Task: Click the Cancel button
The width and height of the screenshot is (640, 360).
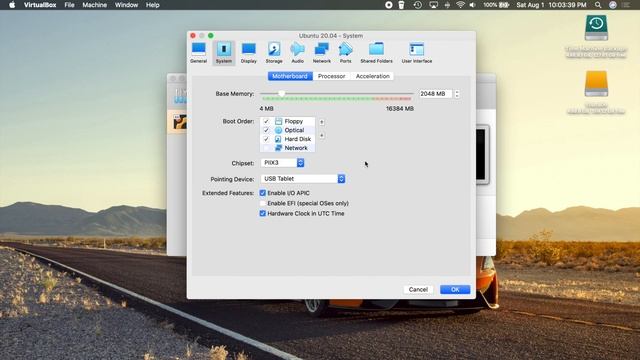Action: [418, 289]
